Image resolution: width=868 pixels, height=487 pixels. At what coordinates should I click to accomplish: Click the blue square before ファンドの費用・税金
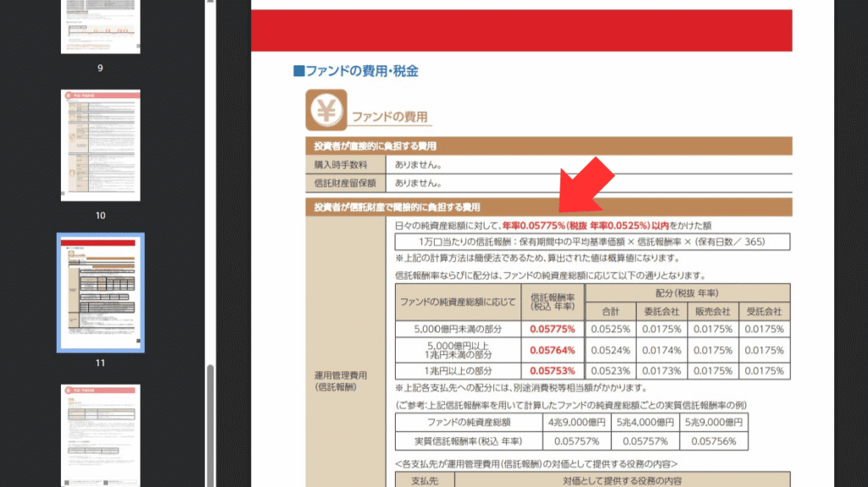tap(298, 71)
